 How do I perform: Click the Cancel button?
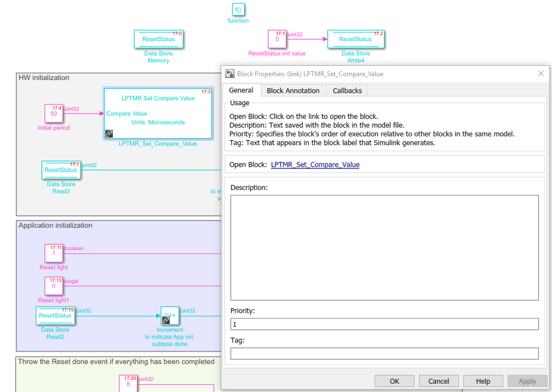pyautogui.click(x=439, y=381)
